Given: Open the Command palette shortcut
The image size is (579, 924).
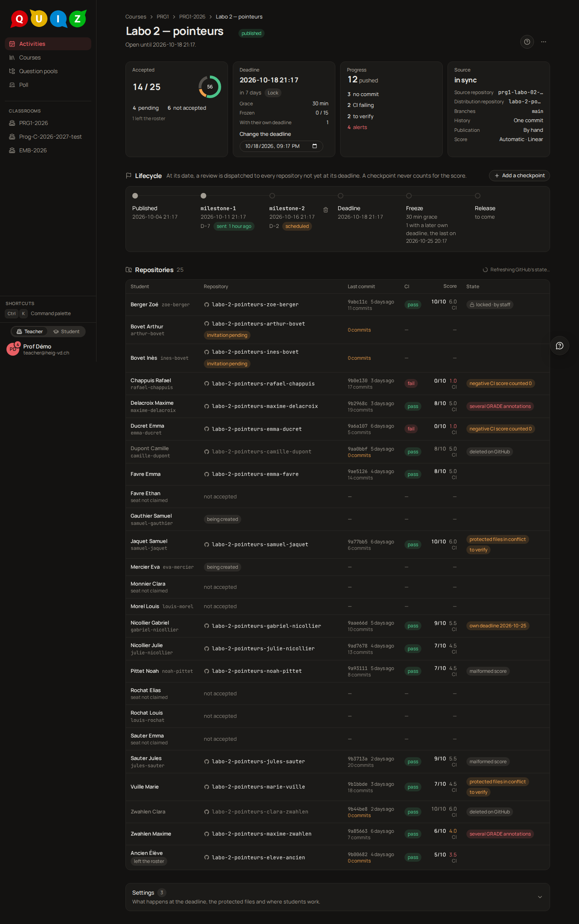Looking at the screenshot, I should click(x=39, y=313).
